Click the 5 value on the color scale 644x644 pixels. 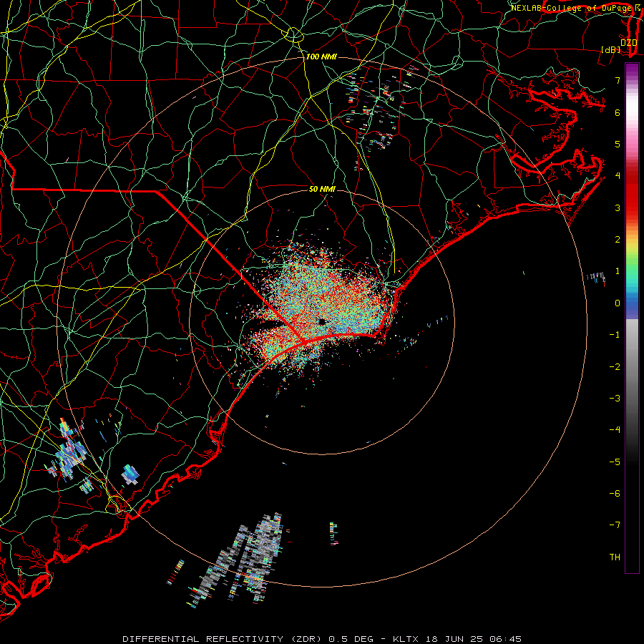point(618,144)
